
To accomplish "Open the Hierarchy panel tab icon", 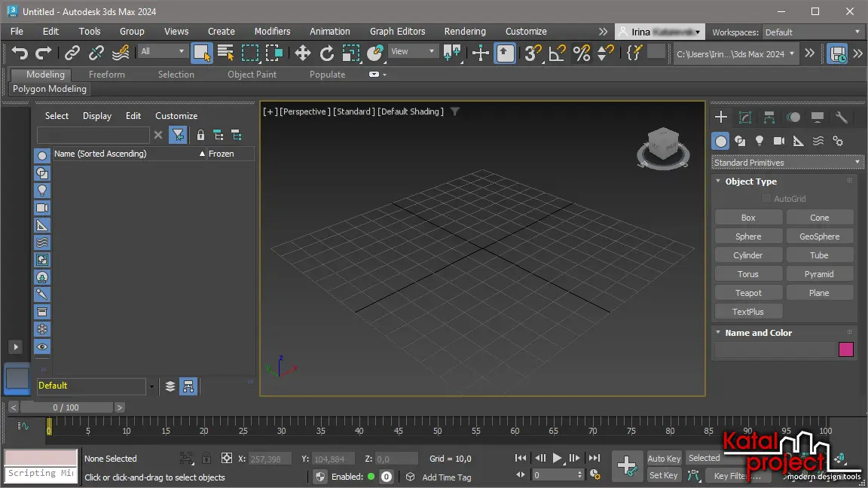I will pos(769,117).
